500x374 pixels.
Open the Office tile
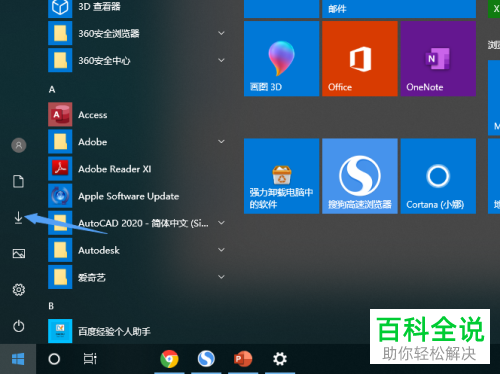(360, 59)
